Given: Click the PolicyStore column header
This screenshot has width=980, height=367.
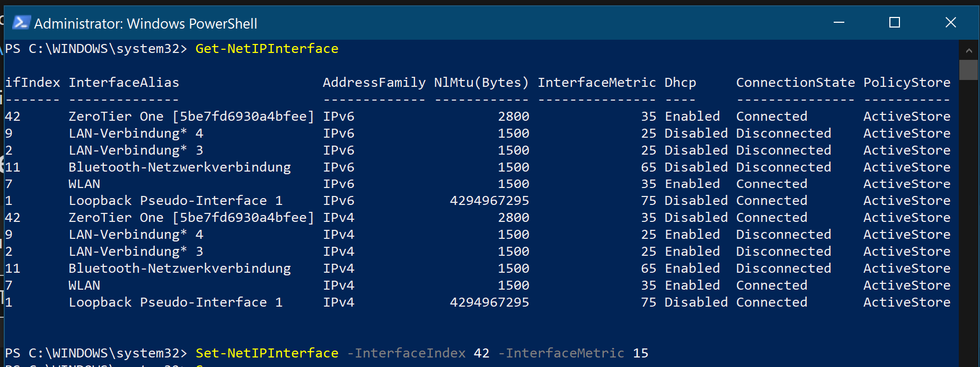Looking at the screenshot, I should tap(907, 83).
